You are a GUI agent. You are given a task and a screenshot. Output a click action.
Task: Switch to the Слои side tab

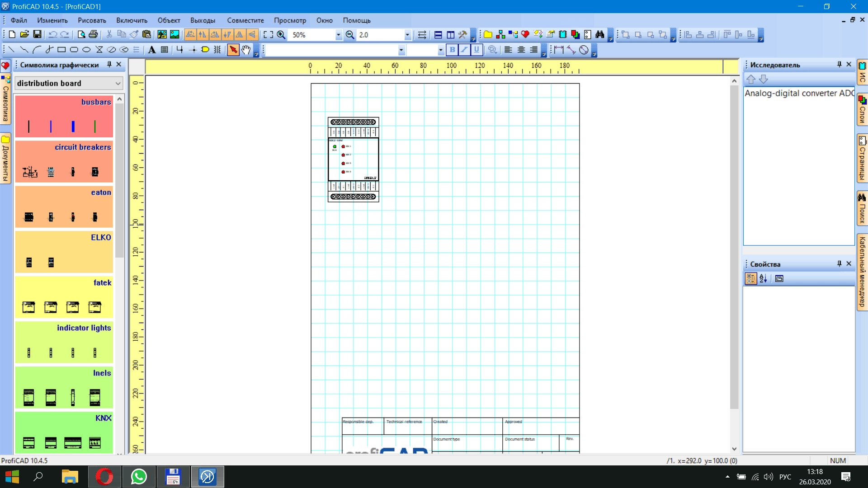[862, 109]
